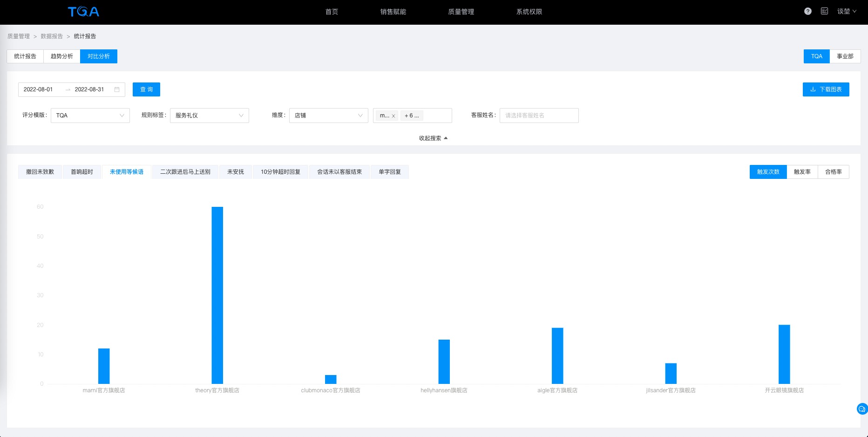Expand the 评分模版 TQA dropdown
868x437 pixels.
tap(90, 116)
